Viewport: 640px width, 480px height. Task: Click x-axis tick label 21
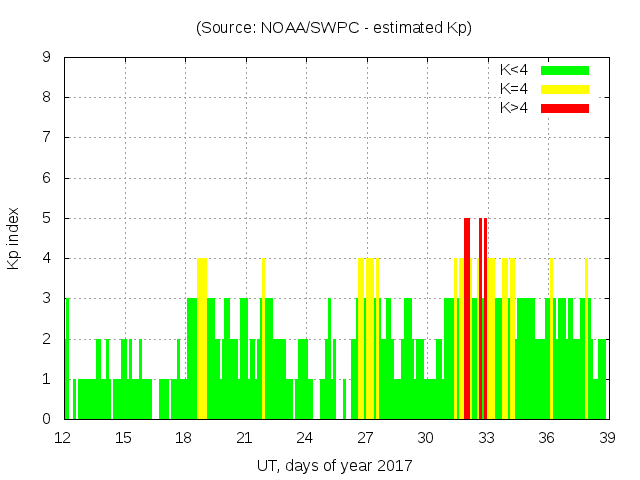pyautogui.click(x=244, y=438)
